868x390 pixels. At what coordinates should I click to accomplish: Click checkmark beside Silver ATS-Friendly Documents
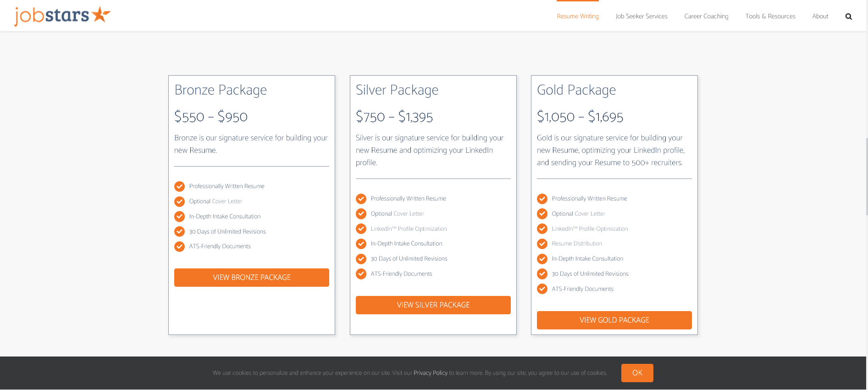(x=361, y=274)
